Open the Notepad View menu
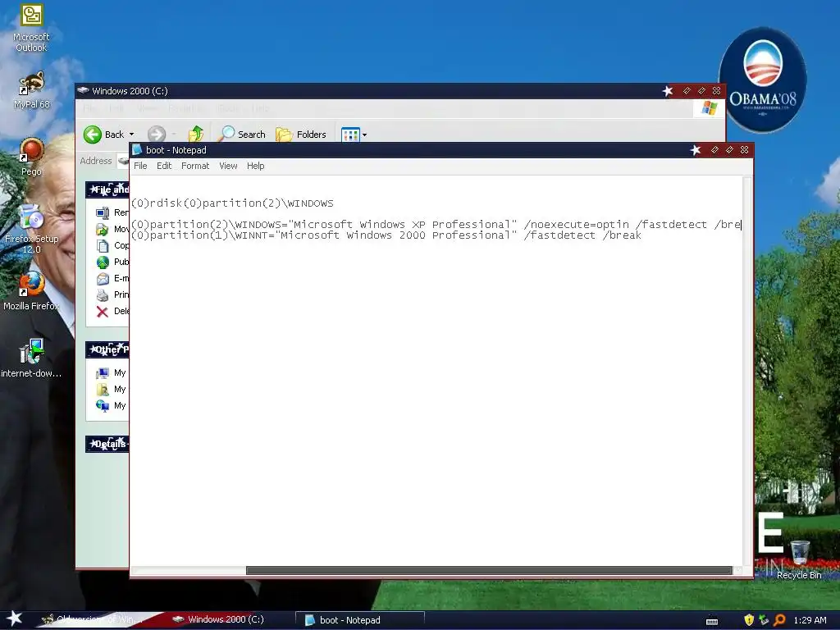Screen dimensions: 840x630 (228, 166)
